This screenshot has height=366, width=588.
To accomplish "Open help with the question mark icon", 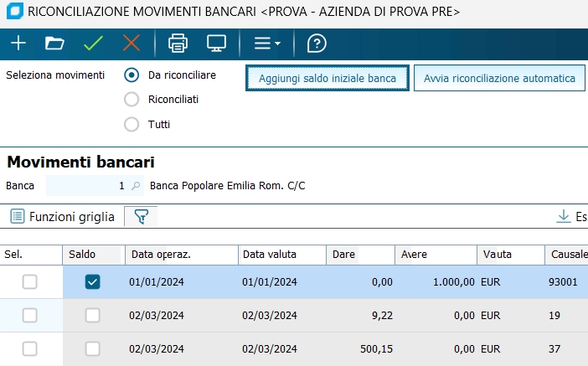I will (317, 43).
